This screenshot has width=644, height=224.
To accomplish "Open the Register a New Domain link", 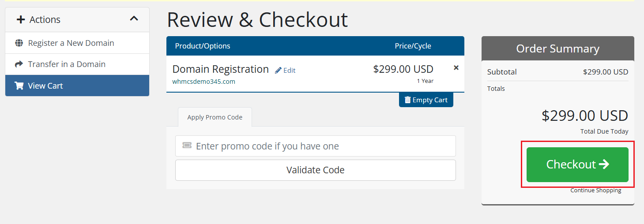I will pyautogui.click(x=71, y=43).
